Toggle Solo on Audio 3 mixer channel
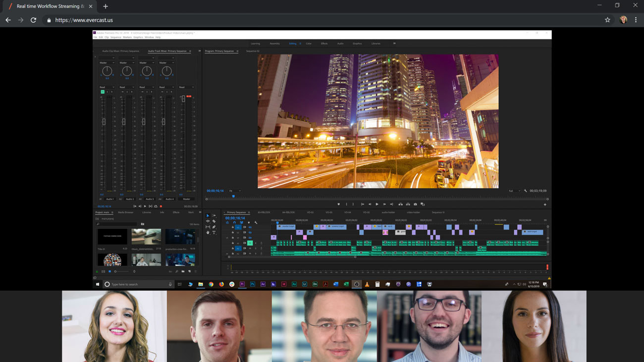The height and width of the screenshot is (362, 644). 147,92
